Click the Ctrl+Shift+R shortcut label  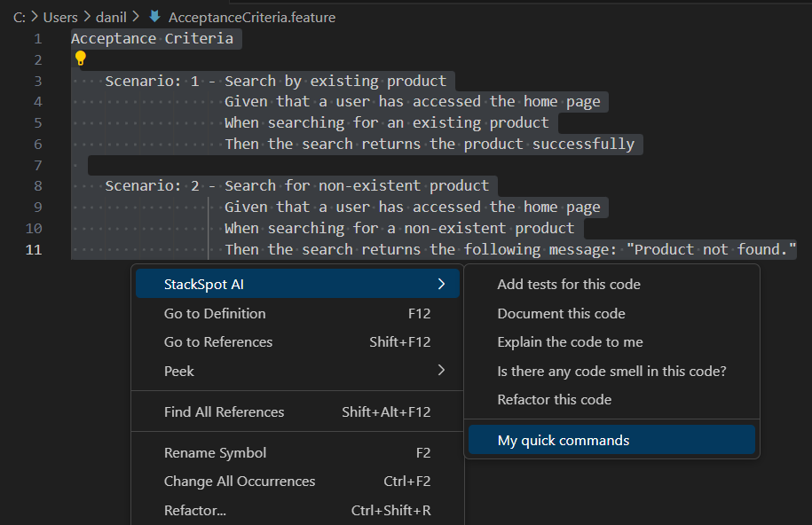(391, 510)
